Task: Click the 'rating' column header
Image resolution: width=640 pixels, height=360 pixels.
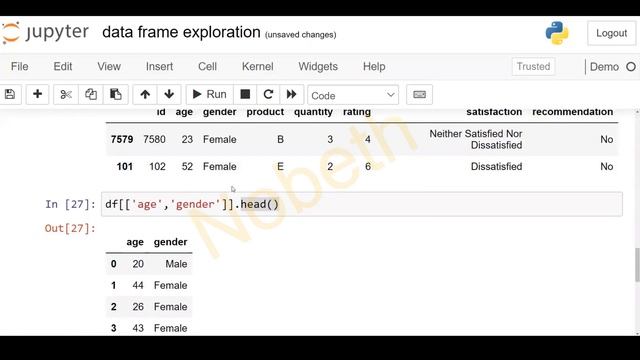Action: tap(357, 112)
